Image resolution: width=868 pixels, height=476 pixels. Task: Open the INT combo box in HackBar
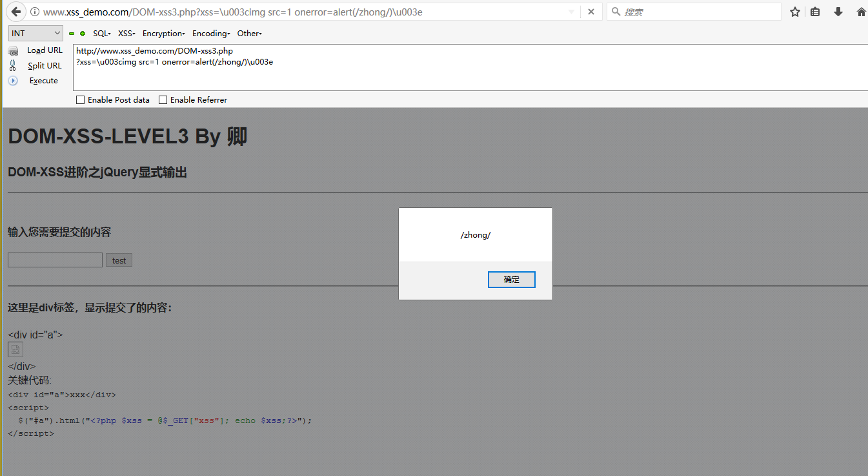35,33
